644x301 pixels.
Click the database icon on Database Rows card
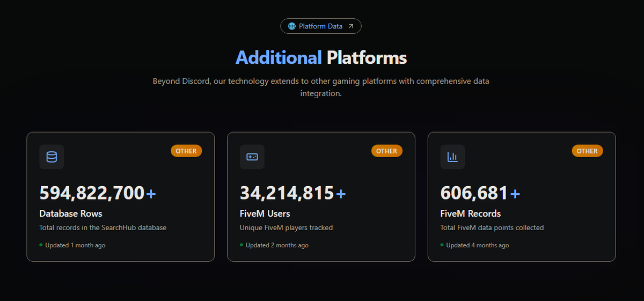[52, 157]
